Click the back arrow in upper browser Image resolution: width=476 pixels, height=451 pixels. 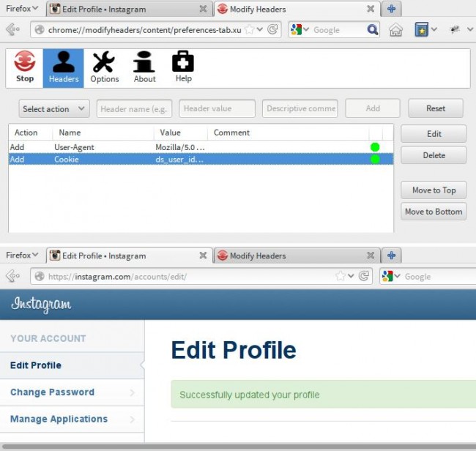click(x=12, y=29)
